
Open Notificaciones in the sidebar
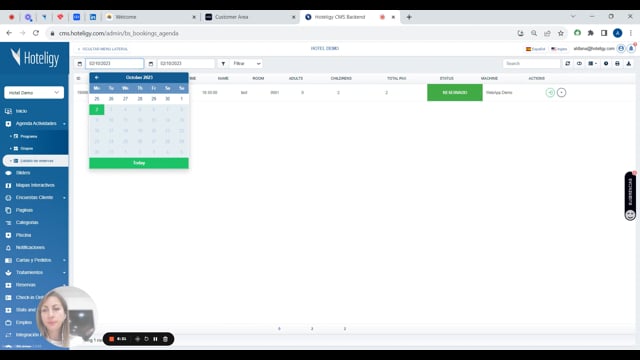[30, 247]
